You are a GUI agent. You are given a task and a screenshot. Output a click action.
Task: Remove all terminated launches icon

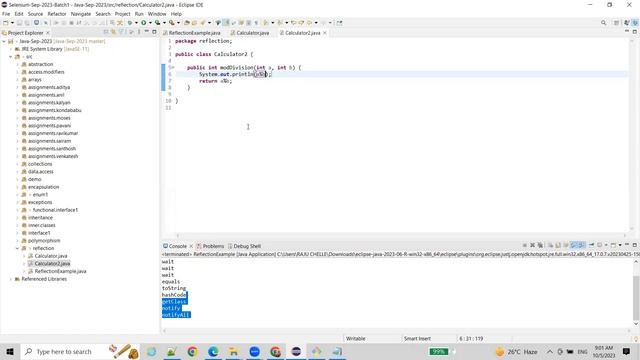pyautogui.click(x=540, y=245)
